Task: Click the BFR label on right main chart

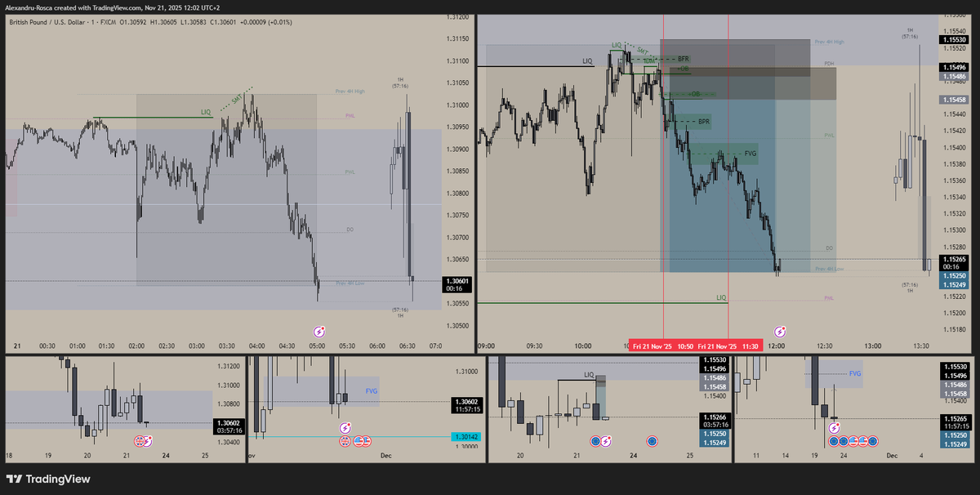Action: 684,60
